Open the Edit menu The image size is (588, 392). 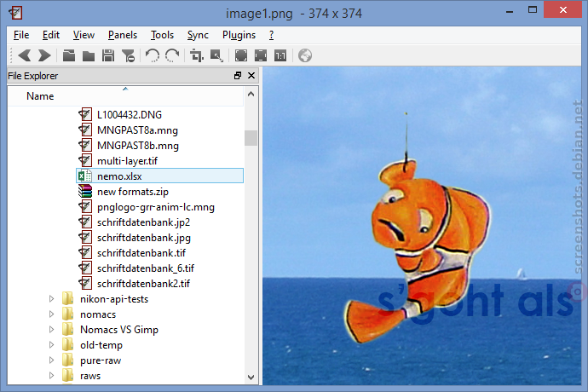[x=50, y=35]
